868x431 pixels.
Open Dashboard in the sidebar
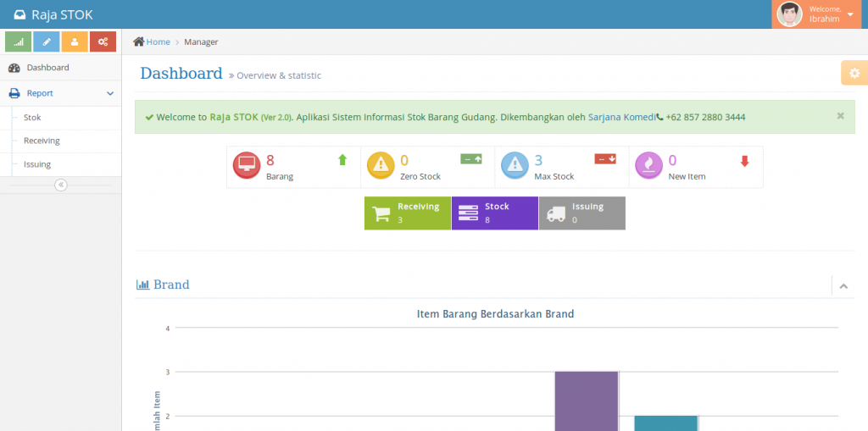[x=61, y=68]
